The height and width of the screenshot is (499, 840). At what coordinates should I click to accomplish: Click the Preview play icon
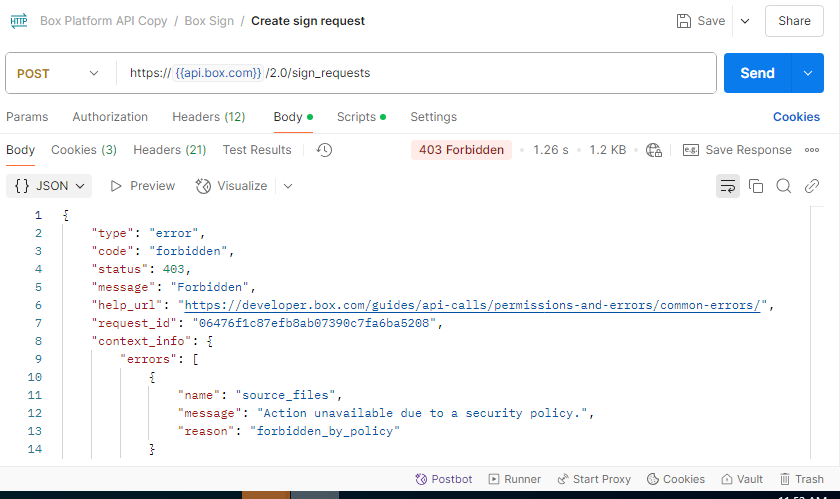click(116, 186)
